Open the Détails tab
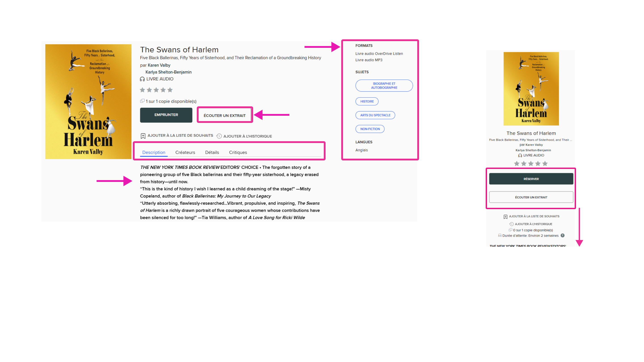This screenshot has height=362, width=644. (212, 152)
